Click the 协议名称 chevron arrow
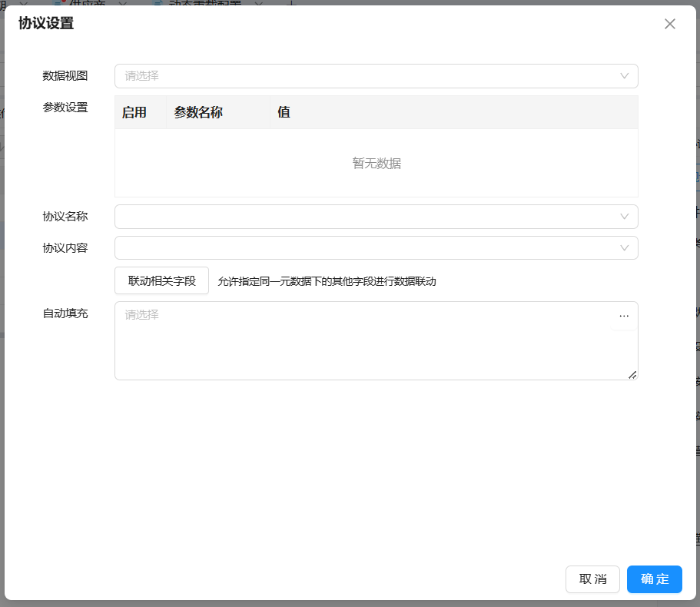The image size is (700, 607). coord(625,217)
